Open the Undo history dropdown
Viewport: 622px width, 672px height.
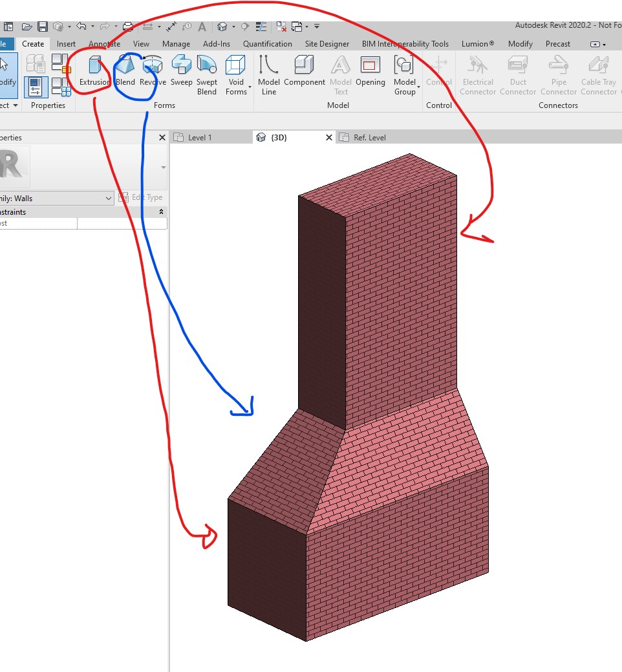pos(92,27)
